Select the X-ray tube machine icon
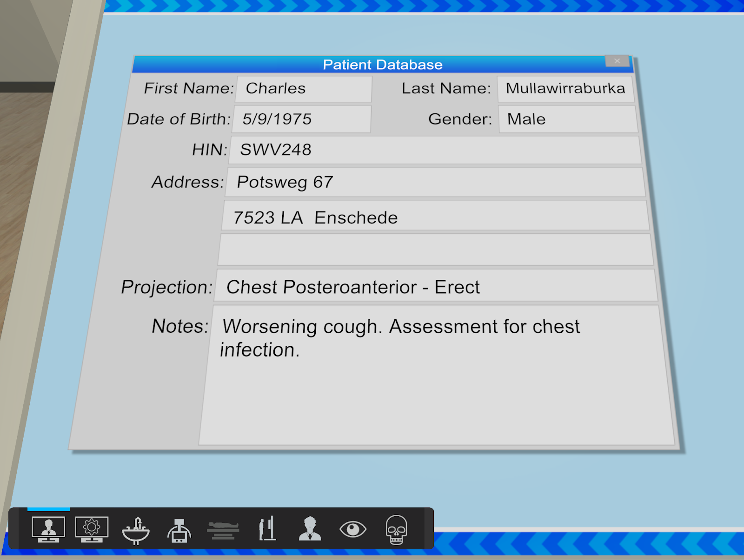The height and width of the screenshot is (560, 744). 179,530
